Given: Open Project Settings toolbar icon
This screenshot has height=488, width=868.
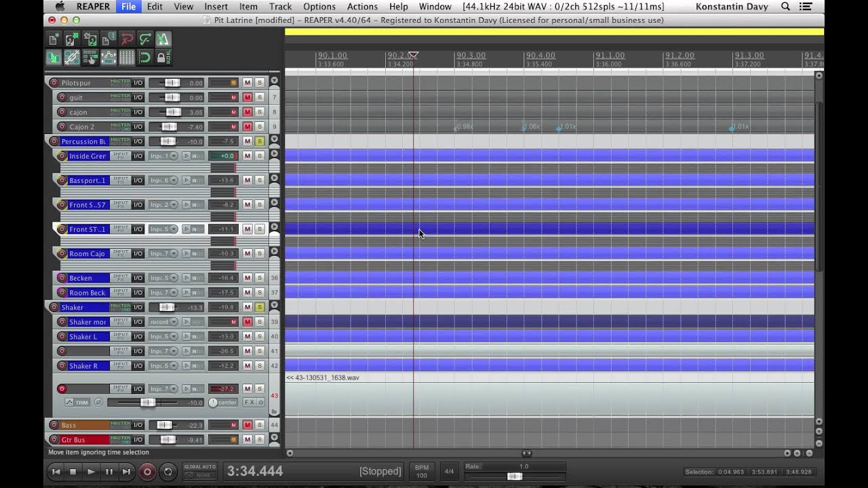Looking at the screenshot, I should [108, 39].
